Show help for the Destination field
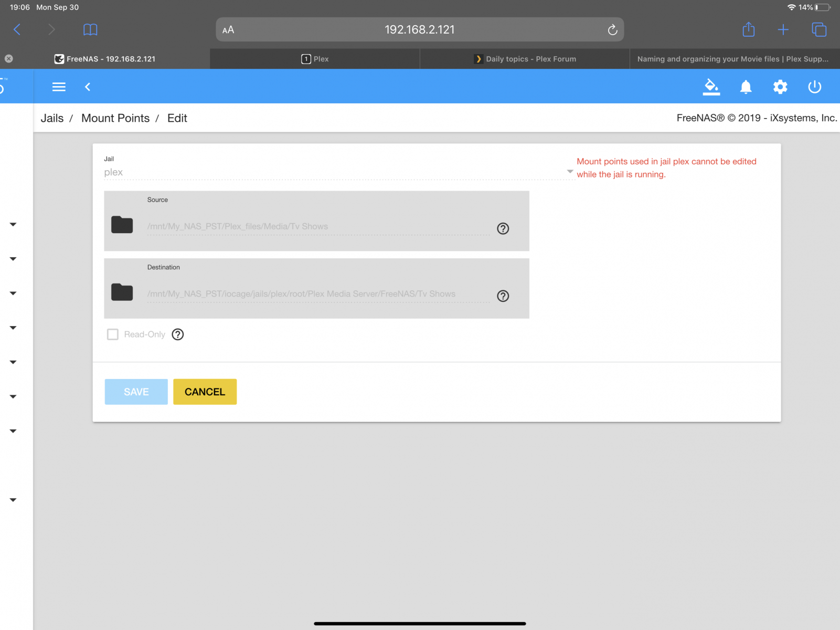Screen dimensions: 840x630 503,296
